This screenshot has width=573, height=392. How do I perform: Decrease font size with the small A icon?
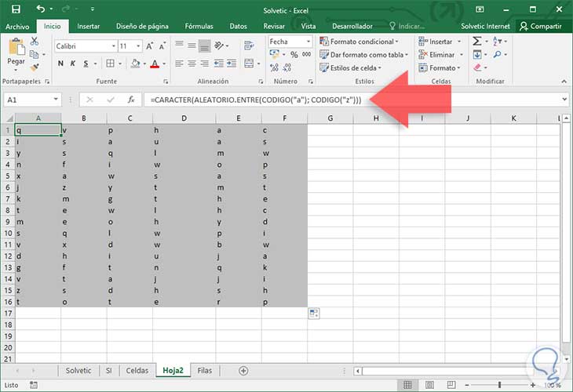162,46
